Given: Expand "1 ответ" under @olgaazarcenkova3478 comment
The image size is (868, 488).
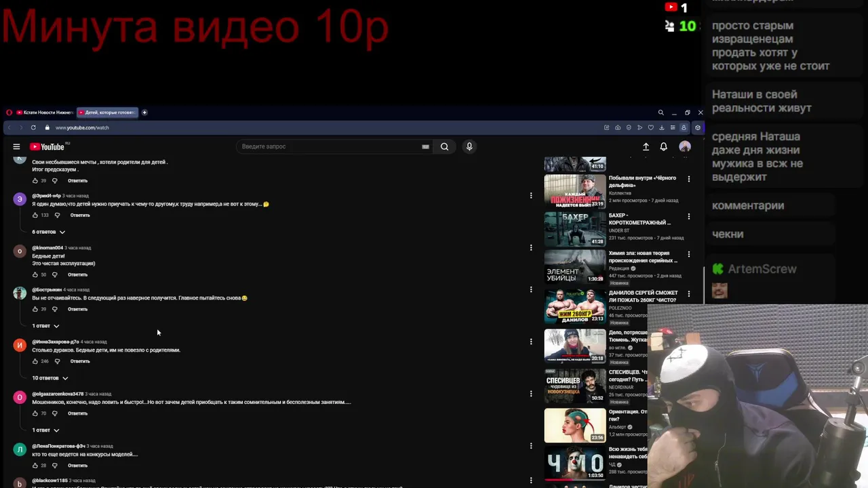Looking at the screenshot, I should [46, 430].
